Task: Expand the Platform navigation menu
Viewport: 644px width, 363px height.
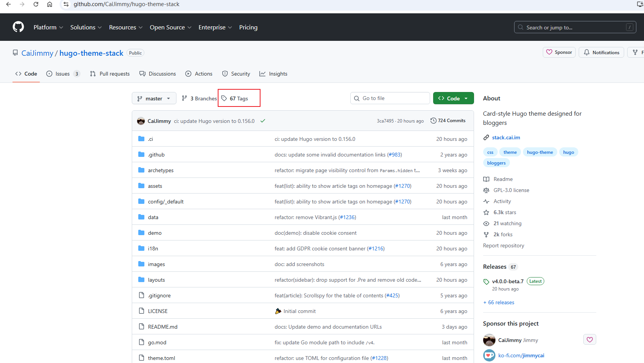Action: coord(48,27)
